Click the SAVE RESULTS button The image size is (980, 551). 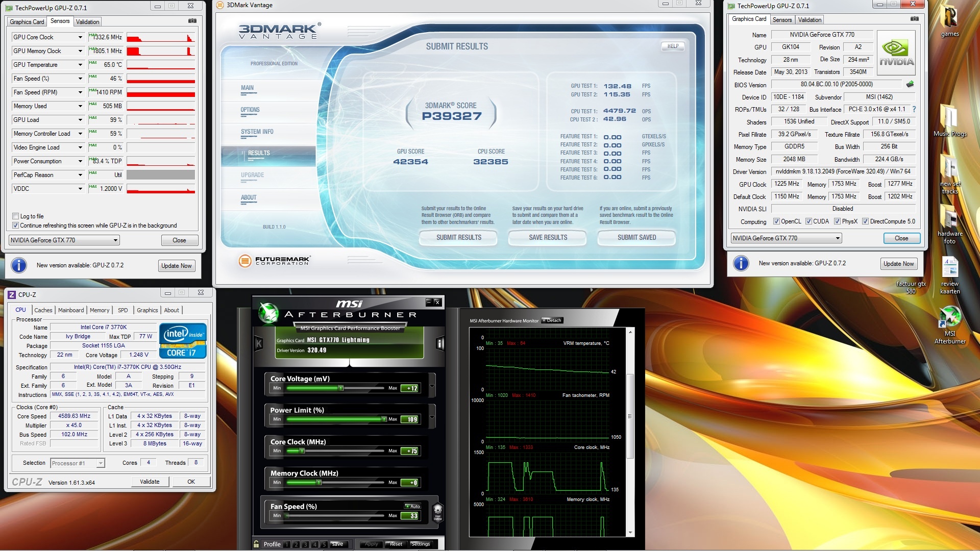coord(548,237)
